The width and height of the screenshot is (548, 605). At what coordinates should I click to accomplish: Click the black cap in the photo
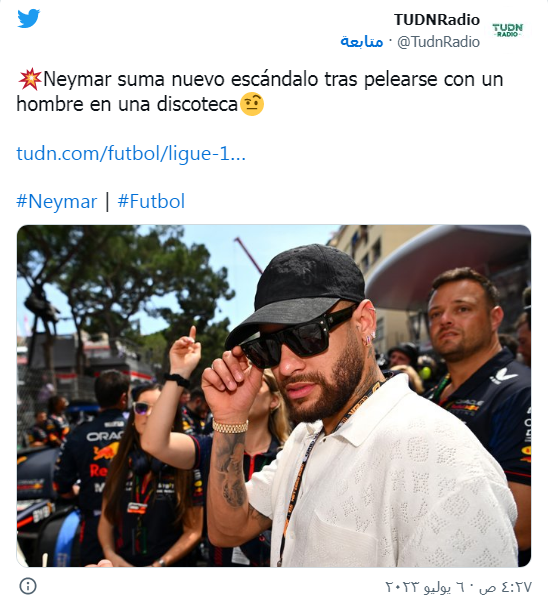pyautogui.click(x=297, y=293)
